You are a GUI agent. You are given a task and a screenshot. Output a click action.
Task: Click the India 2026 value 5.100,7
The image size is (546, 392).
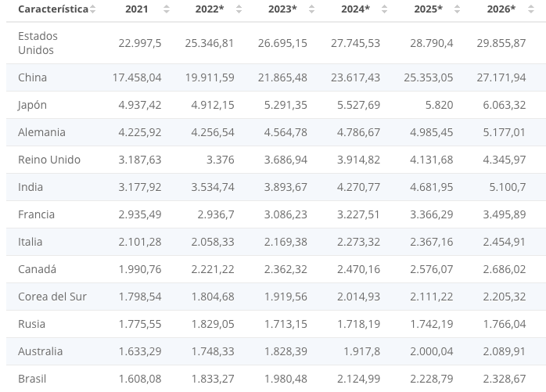coord(508,187)
